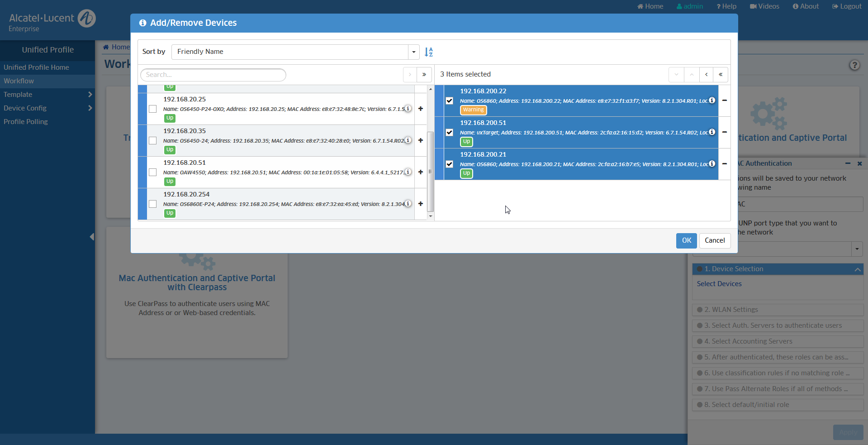Tick the checkbox for 192.168.20.25
The image size is (868, 445).
[153, 109]
